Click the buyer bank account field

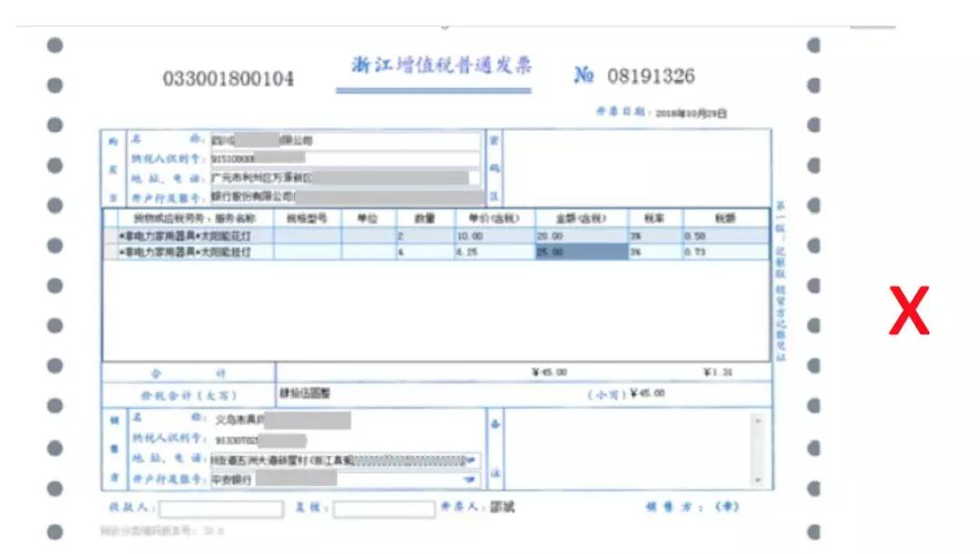tap(346, 197)
